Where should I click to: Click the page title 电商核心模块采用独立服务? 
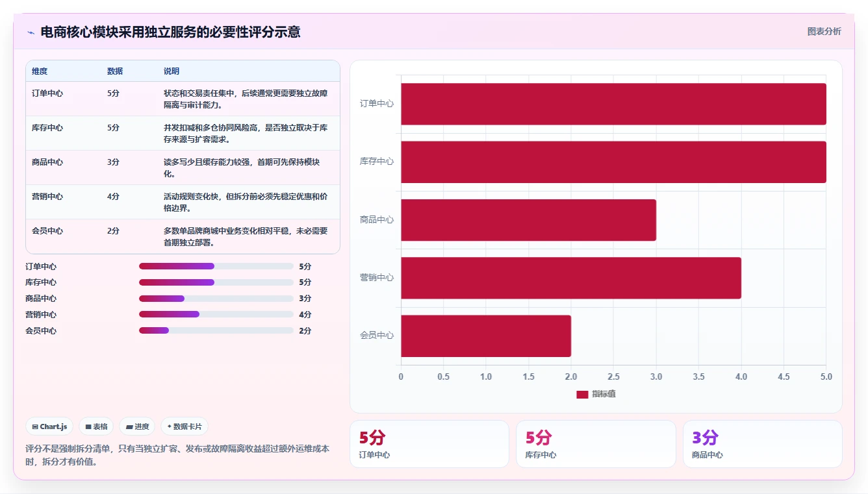tap(170, 32)
